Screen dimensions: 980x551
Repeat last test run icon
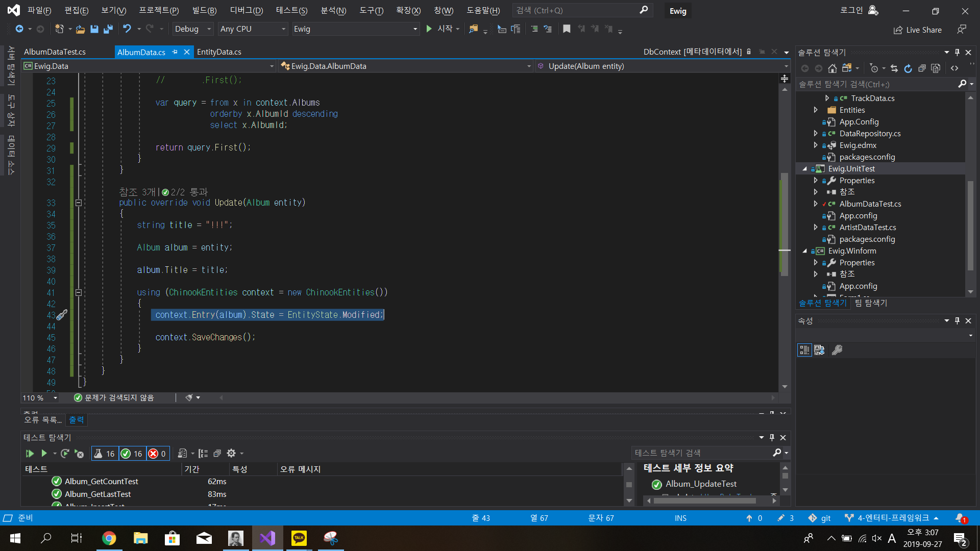click(65, 453)
